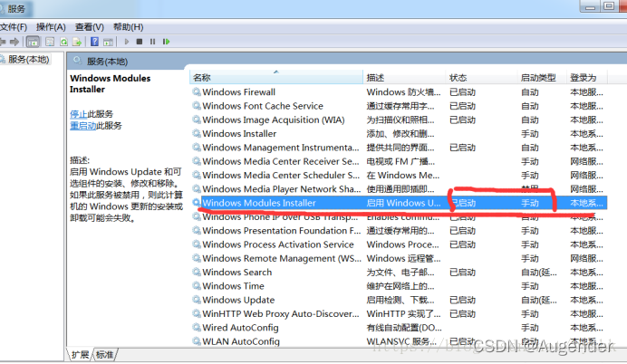Click the gear icon of Windows Image Acquisition (WIA)

197,120
